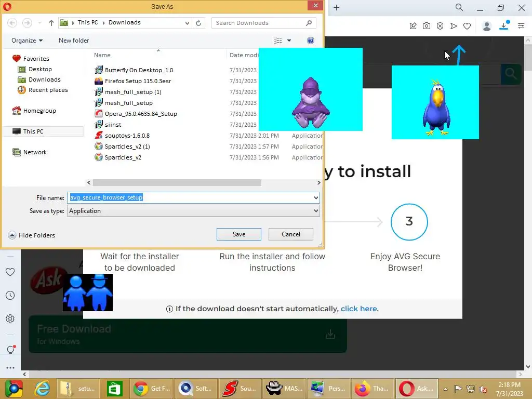Open Opera profile account icon
The width and height of the screenshot is (532, 399).
pos(487,26)
